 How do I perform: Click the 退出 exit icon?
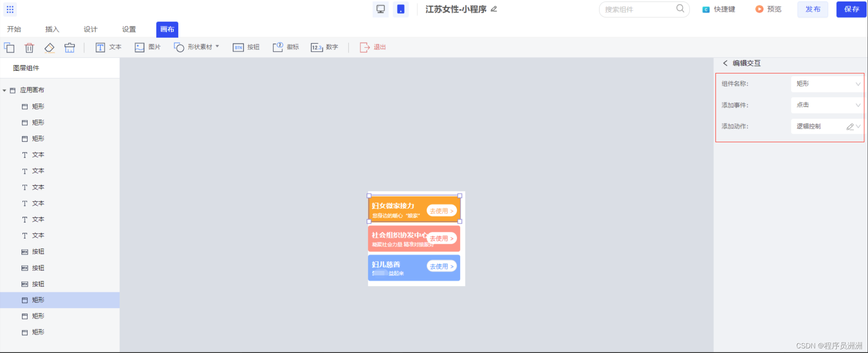coord(372,47)
